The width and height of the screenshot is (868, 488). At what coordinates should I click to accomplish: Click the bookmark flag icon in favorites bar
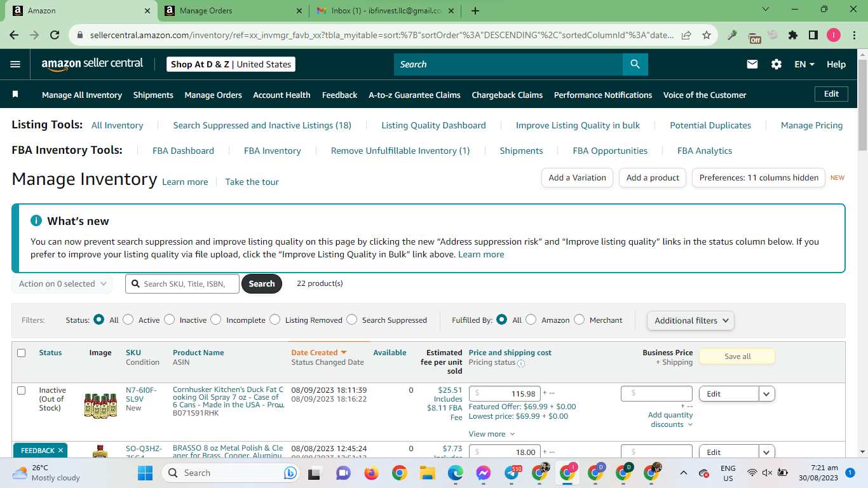[x=16, y=94]
